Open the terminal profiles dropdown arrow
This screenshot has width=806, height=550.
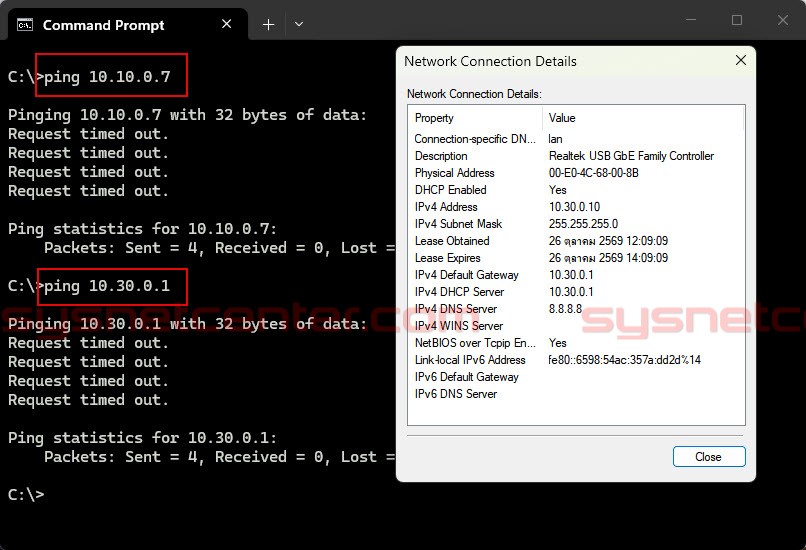coord(299,24)
